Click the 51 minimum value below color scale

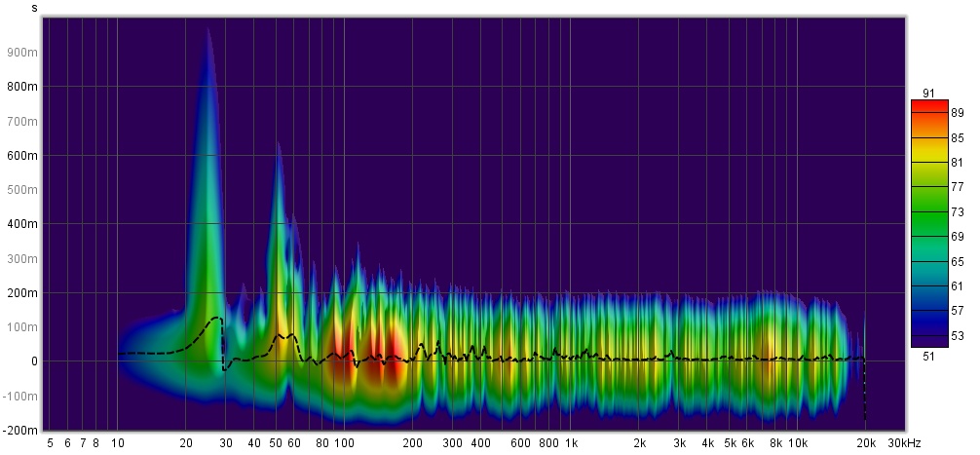[928, 357]
